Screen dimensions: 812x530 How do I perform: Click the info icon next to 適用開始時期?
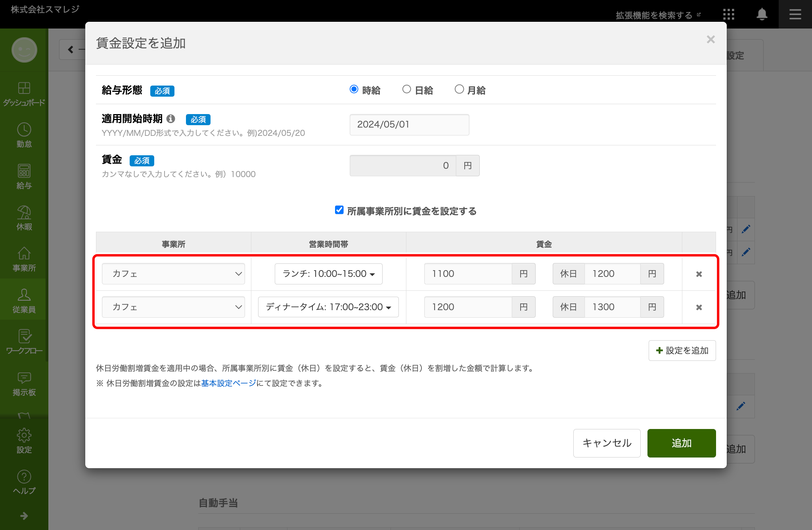point(171,119)
